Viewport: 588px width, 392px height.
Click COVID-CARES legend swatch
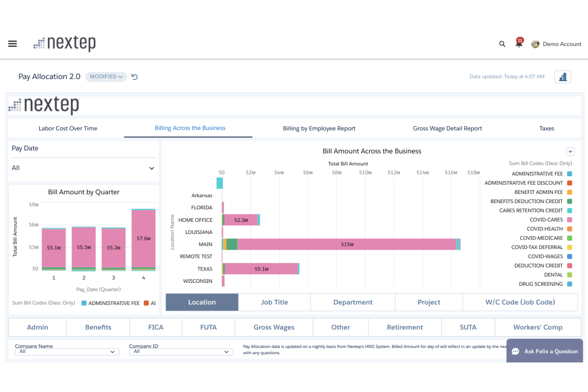[569, 220]
